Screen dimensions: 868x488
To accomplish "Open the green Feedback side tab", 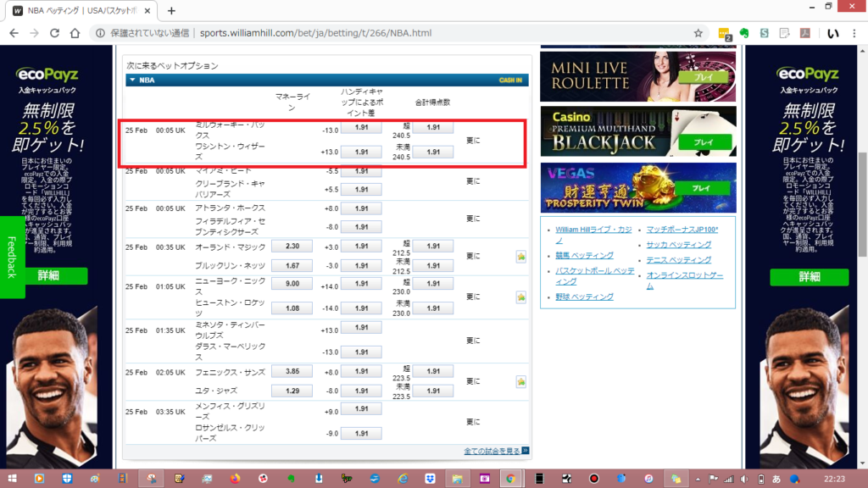I will tap(12, 257).
